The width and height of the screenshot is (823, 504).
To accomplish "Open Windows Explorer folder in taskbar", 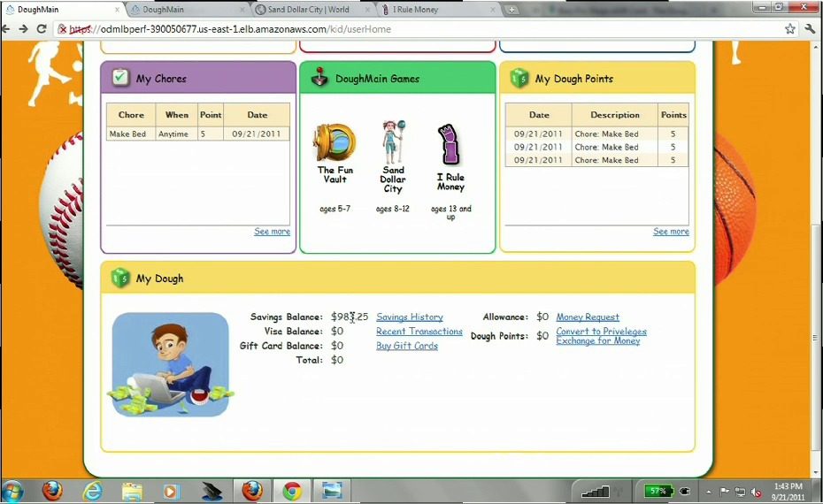I will coord(132,492).
